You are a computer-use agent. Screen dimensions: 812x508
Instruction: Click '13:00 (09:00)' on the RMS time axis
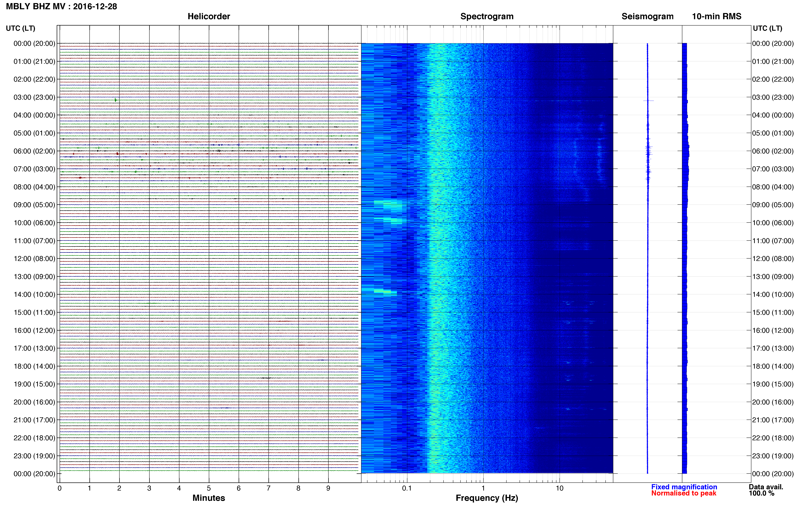(773, 277)
